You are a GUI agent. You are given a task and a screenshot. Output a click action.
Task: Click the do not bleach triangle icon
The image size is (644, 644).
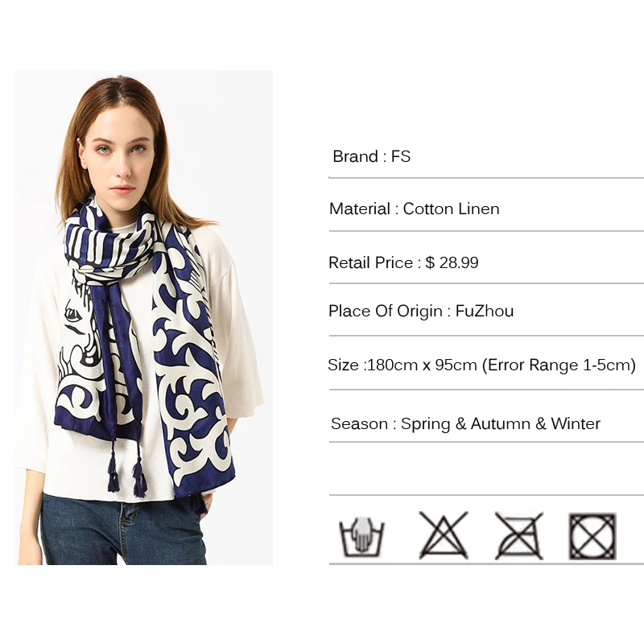coord(444,535)
